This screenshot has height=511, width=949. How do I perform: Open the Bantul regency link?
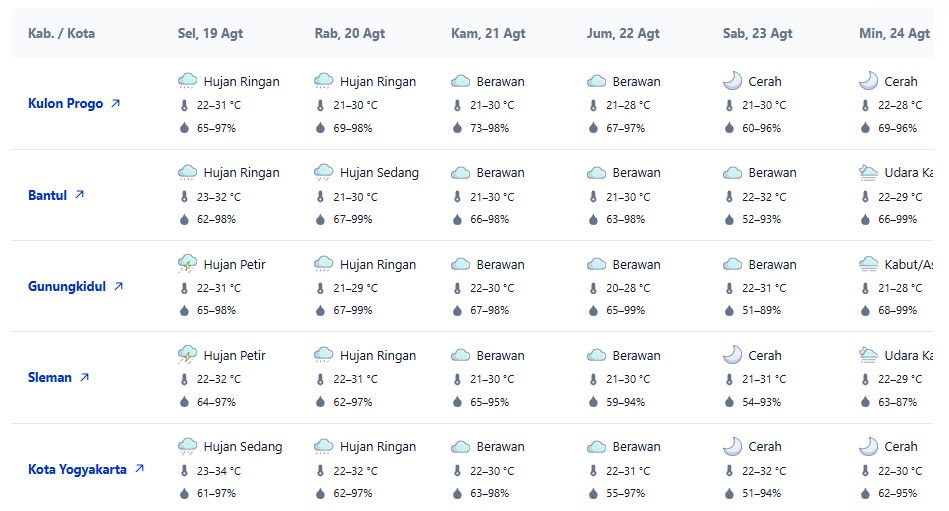tap(56, 195)
